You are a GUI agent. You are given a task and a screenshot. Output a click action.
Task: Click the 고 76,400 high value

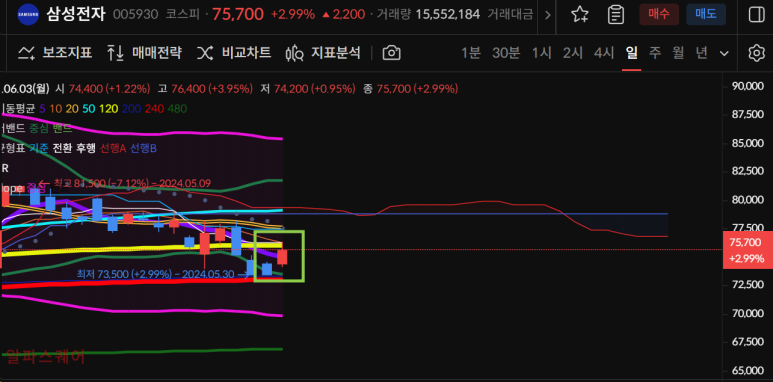[x=205, y=89]
